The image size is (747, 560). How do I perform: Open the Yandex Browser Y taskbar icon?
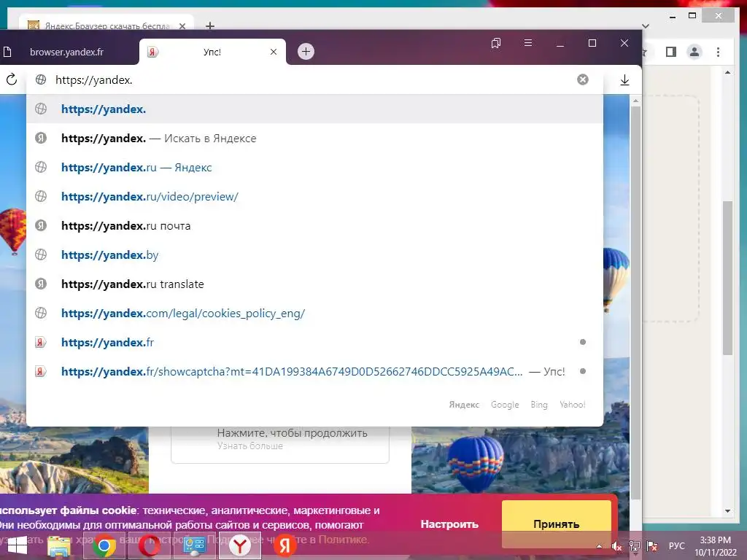point(239,545)
